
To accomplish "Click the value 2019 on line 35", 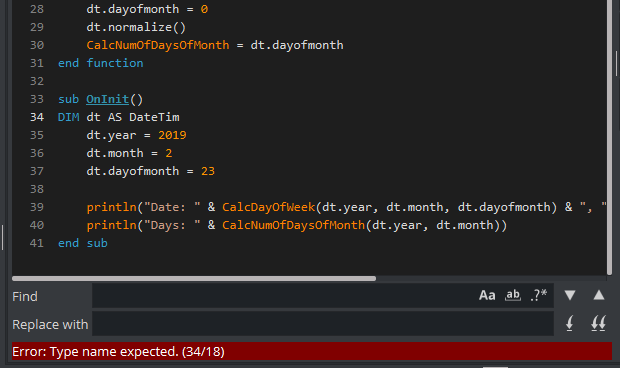I will coord(172,135).
